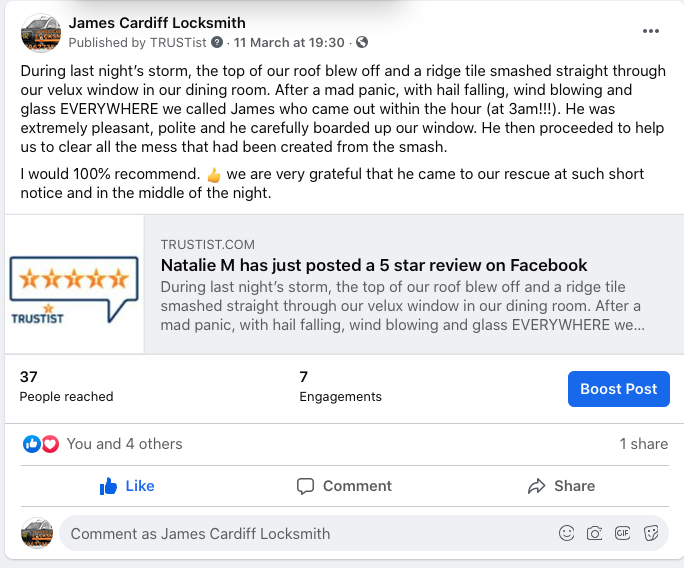
Task: Attach a photo using the camera icon
Action: click(x=595, y=533)
